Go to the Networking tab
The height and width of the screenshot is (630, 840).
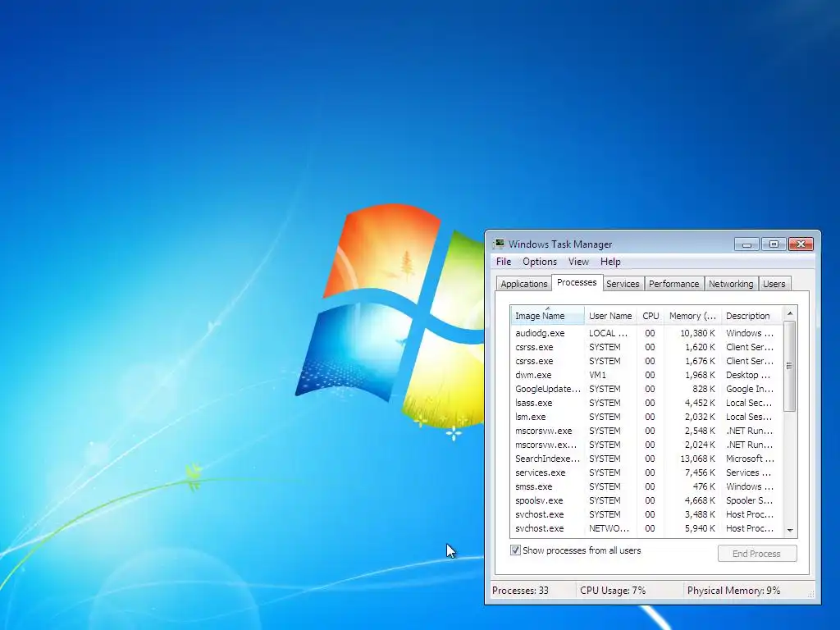point(731,284)
